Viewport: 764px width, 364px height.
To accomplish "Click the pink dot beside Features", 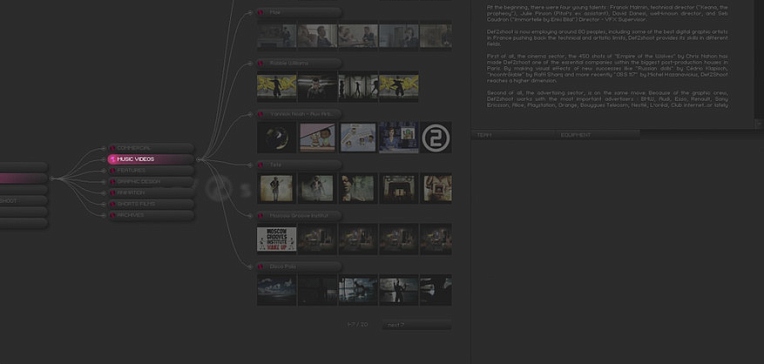I will 113,171.
